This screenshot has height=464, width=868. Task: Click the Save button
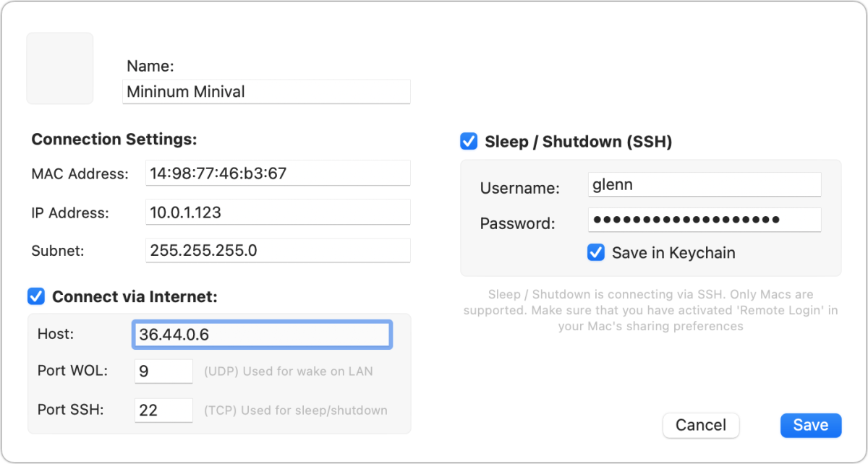[811, 426]
